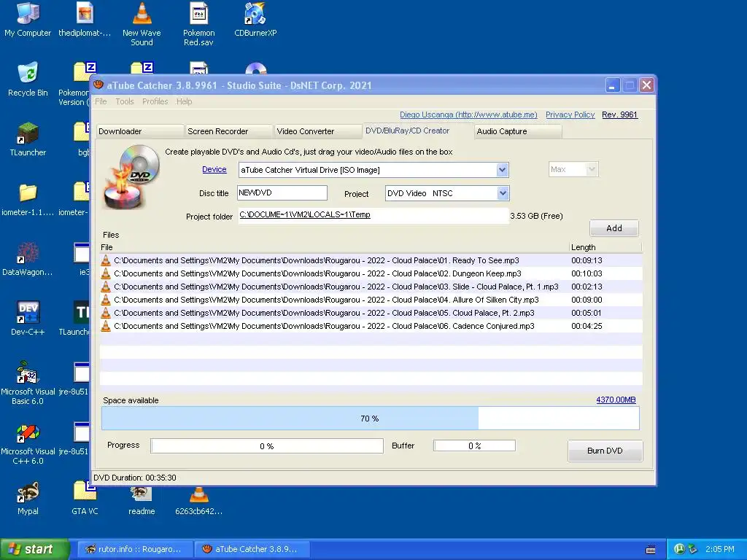Switch to the Screen Recorder tab
The width and height of the screenshot is (747, 560).
click(x=228, y=131)
